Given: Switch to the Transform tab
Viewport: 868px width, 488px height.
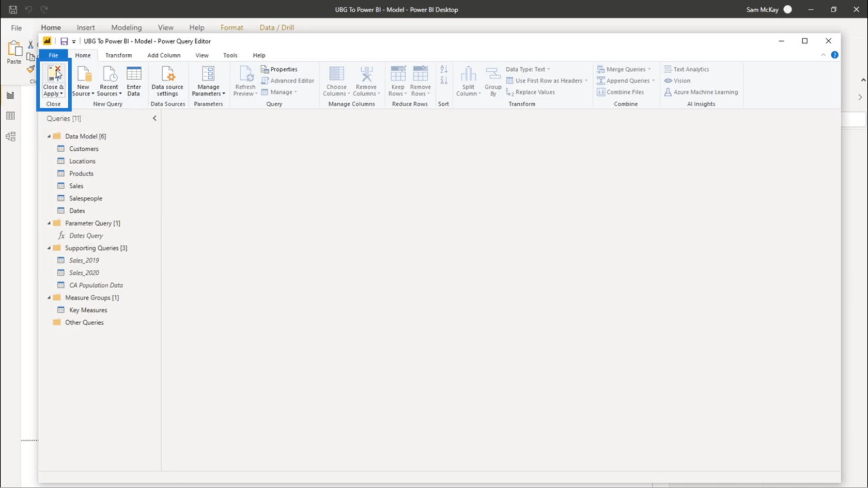Looking at the screenshot, I should (x=118, y=55).
